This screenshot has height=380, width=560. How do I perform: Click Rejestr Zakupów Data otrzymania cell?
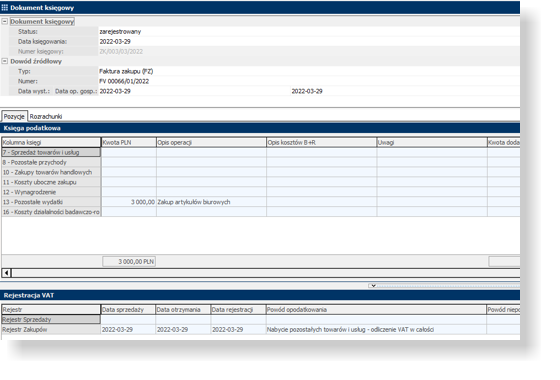tap(183, 330)
